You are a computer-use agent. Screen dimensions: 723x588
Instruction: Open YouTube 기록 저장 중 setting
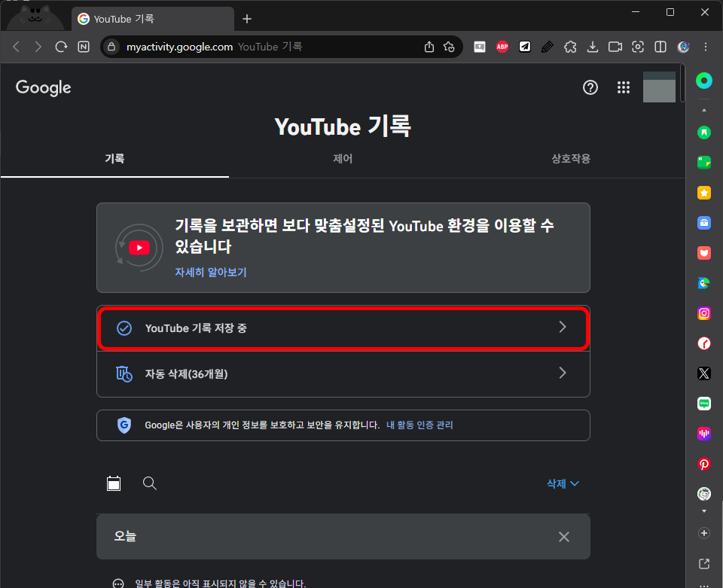point(343,328)
